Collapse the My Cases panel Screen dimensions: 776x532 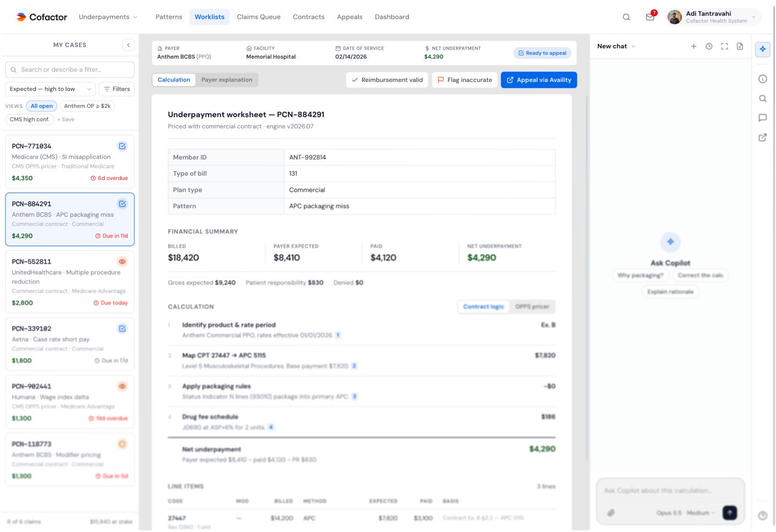[x=128, y=45]
